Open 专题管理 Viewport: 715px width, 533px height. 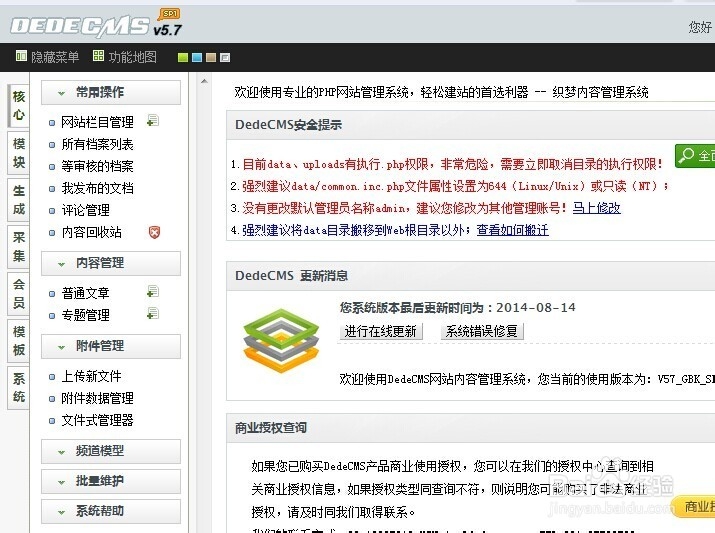(x=85, y=315)
